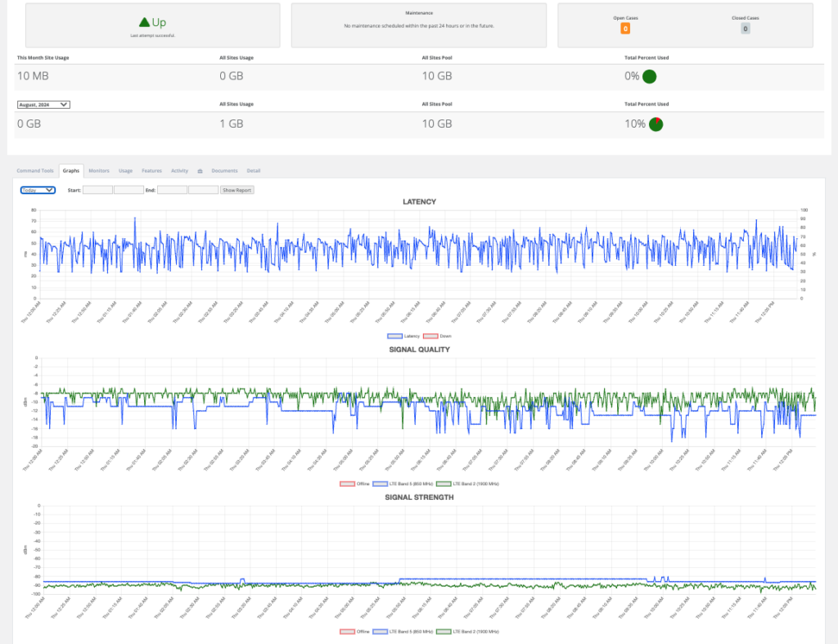Click the gray Closed Cases counter badge
Viewport: 838px width, 644px height.
tap(746, 29)
